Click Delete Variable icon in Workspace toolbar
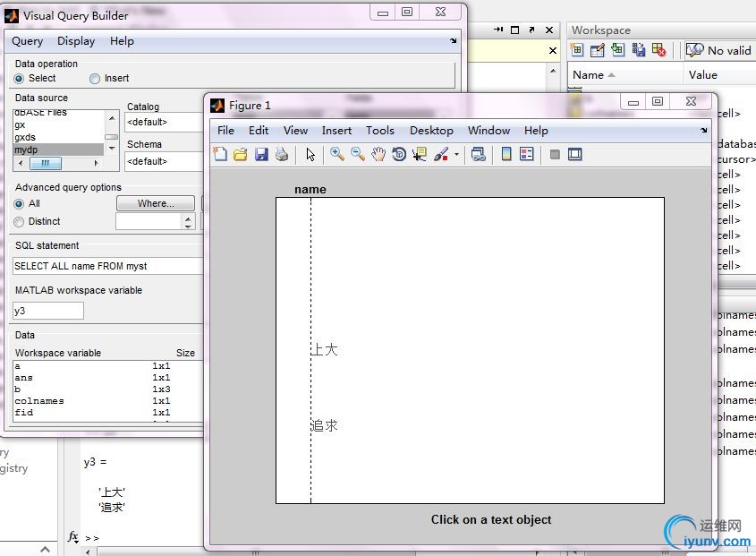This screenshot has height=556, width=756. [x=659, y=50]
